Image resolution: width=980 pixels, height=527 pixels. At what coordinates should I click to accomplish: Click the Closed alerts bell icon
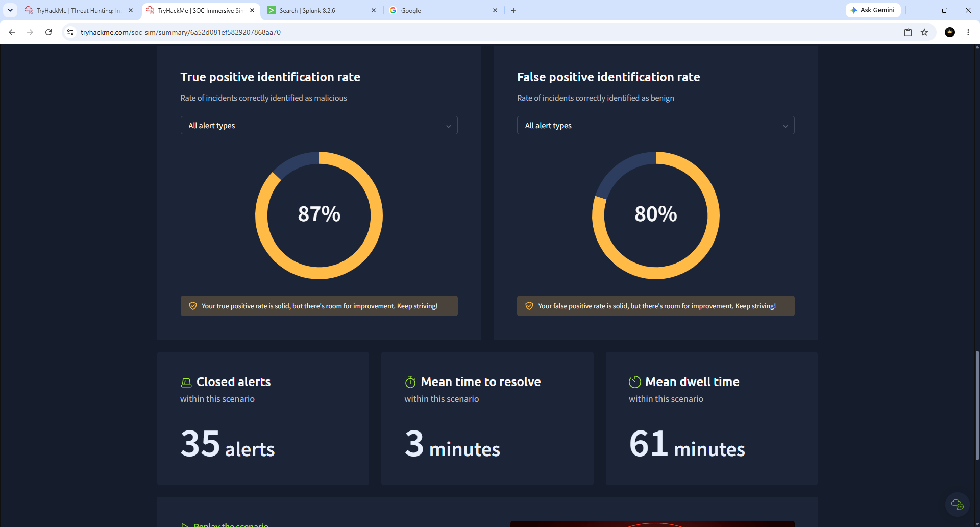[x=186, y=382]
